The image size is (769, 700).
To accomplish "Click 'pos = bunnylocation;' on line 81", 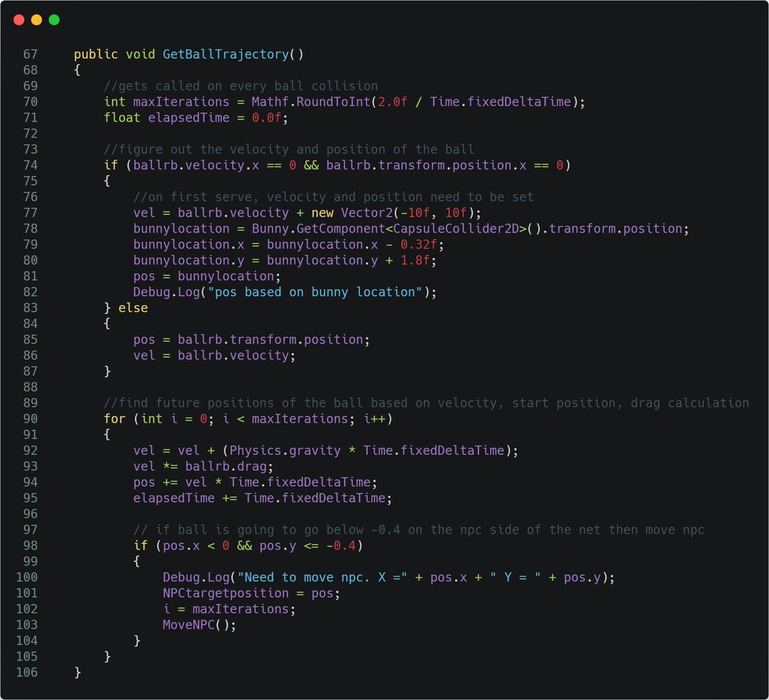I will 207,276.
